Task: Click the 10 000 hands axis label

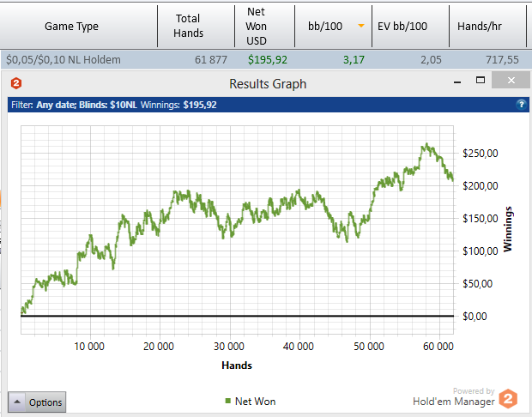Action: tap(89, 346)
